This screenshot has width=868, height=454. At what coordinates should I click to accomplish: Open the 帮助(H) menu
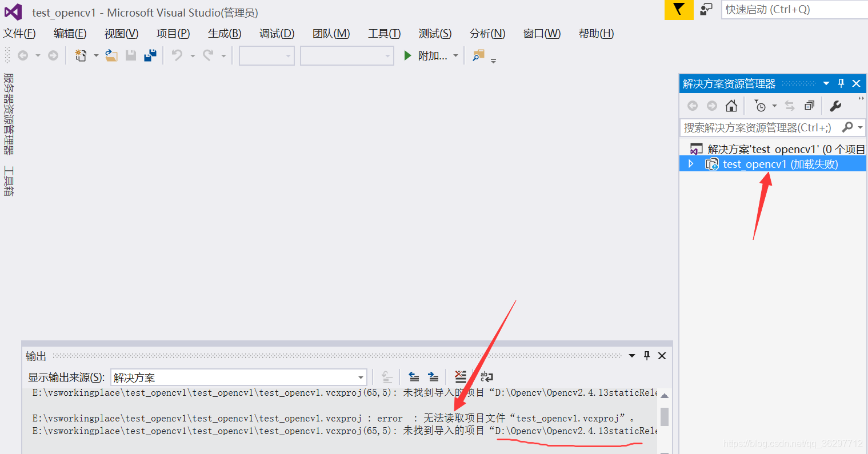click(596, 34)
